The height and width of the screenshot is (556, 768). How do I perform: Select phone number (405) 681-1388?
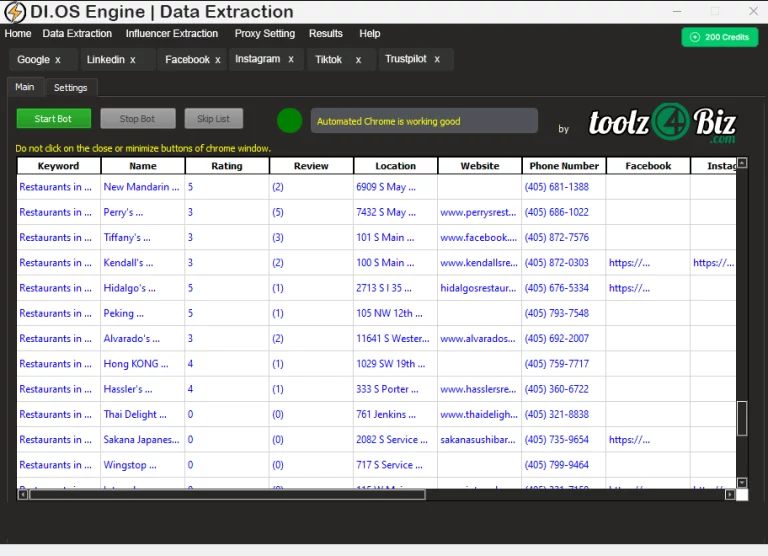click(564, 187)
